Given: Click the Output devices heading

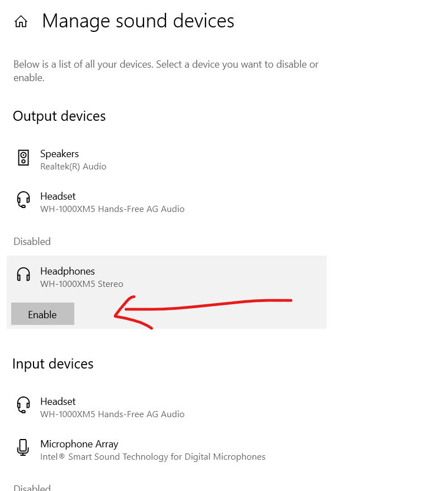Looking at the screenshot, I should click(x=59, y=116).
